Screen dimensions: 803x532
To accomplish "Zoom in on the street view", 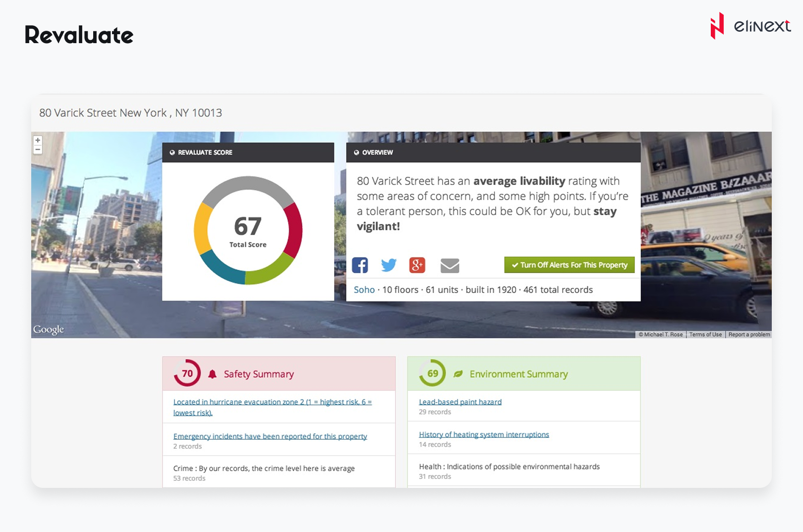I will [38, 140].
